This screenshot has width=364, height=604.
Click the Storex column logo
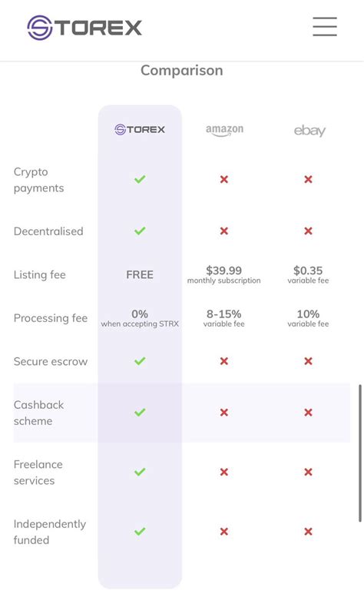click(x=140, y=129)
